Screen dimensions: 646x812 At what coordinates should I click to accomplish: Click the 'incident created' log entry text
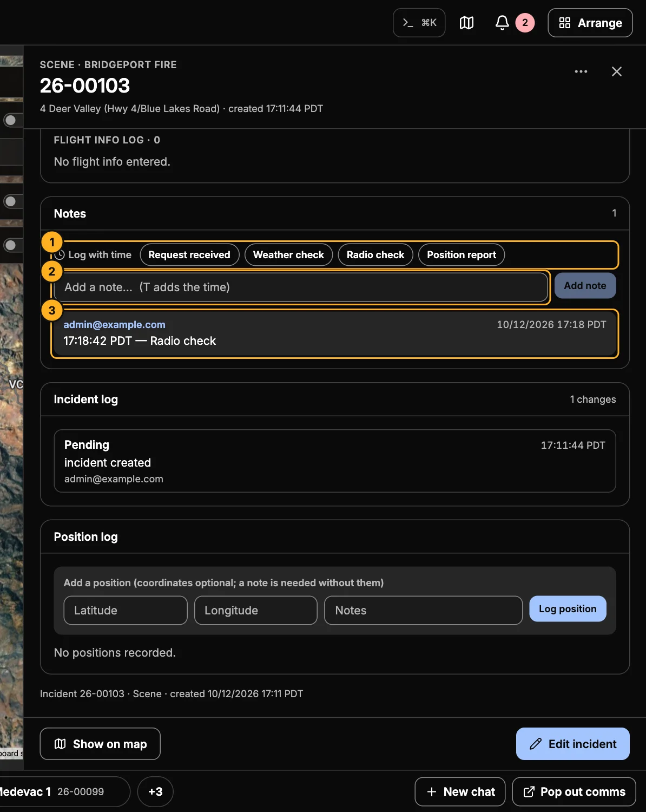point(108,463)
